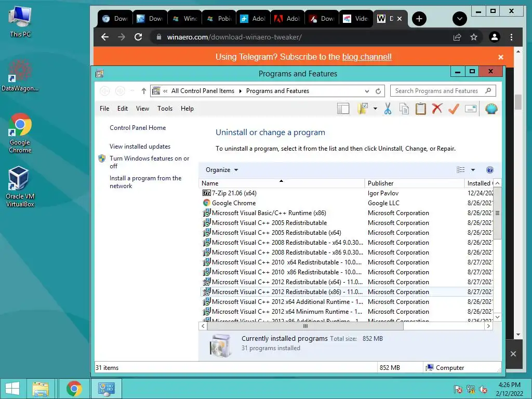Screen dimensions: 532x399
Task: Click the red X Delete icon
Action: [437, 109]
